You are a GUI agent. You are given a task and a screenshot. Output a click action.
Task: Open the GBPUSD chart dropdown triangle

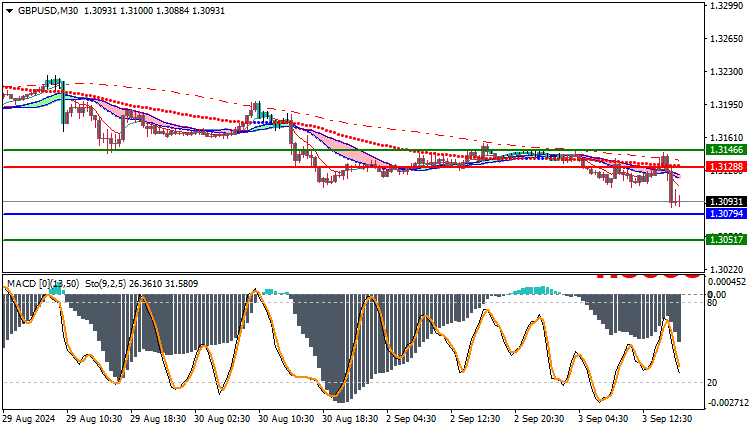10,11
